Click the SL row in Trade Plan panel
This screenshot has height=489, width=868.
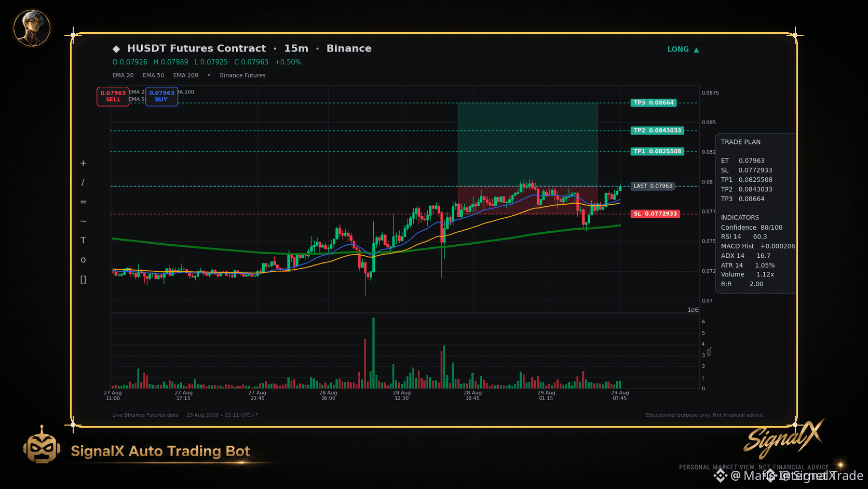click(x=747, y=170)
